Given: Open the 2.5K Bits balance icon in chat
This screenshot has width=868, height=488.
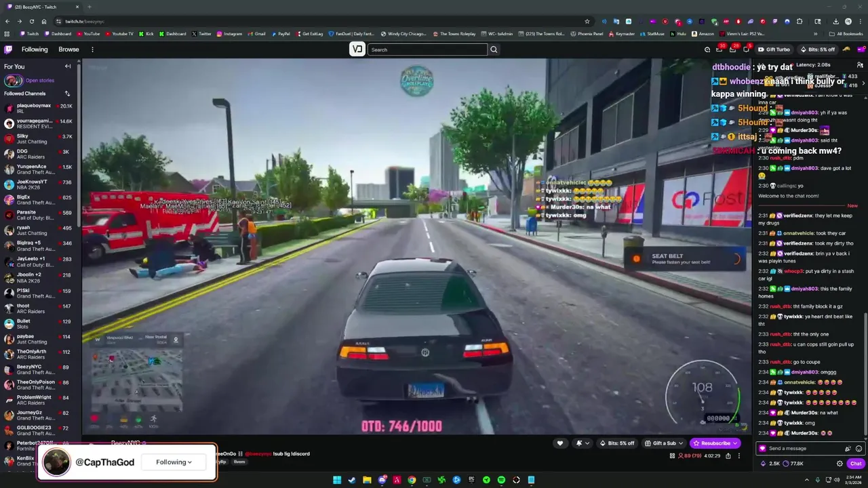Looking at the screenshot, I should (x=770, y=464).
